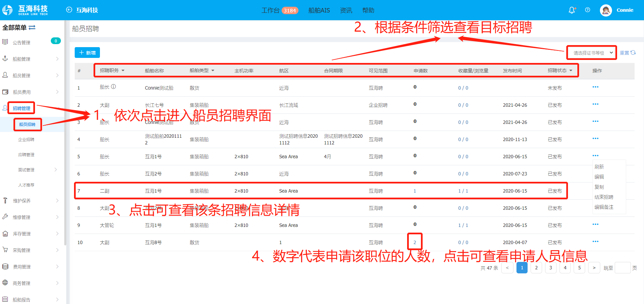
Task: Expand the 船员费用 sidebar menu
Action: (57, 92)
